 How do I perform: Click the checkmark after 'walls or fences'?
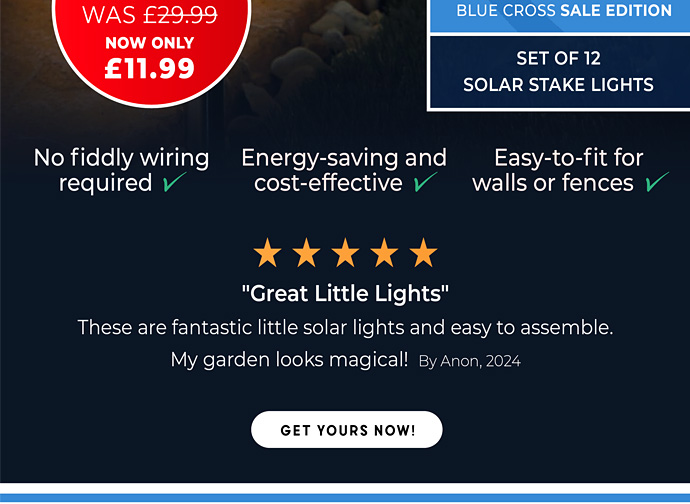657,183
